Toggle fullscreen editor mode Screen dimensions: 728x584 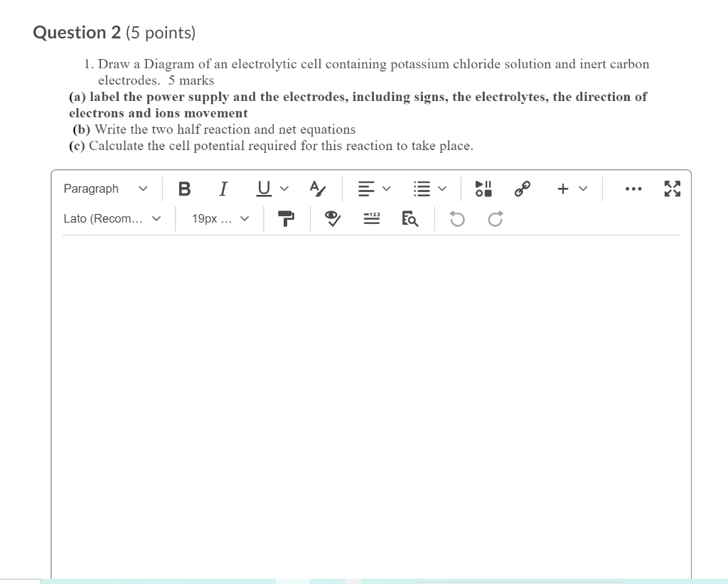click(x=672, y=189)
